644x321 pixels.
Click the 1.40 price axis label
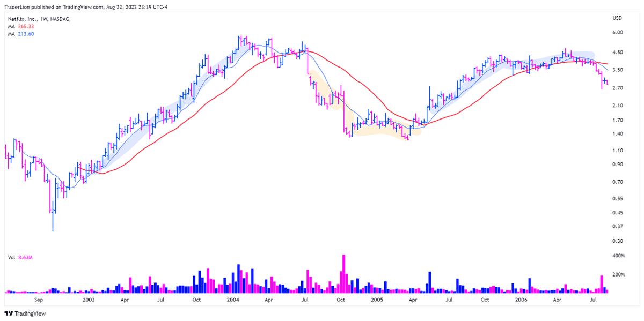(617, 134)
